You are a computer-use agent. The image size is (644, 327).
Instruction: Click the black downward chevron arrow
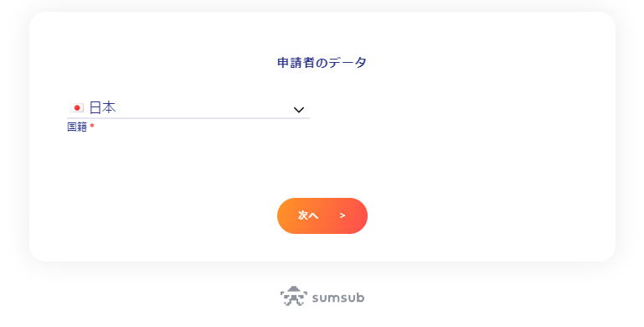click(x=299, y=110)
